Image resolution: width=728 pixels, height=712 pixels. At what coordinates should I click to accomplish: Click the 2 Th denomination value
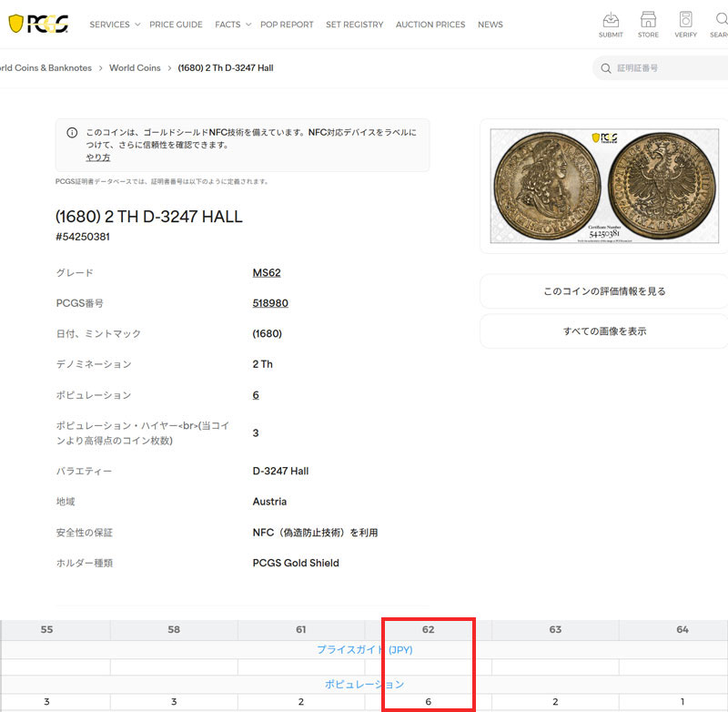[x=262, y=364]
